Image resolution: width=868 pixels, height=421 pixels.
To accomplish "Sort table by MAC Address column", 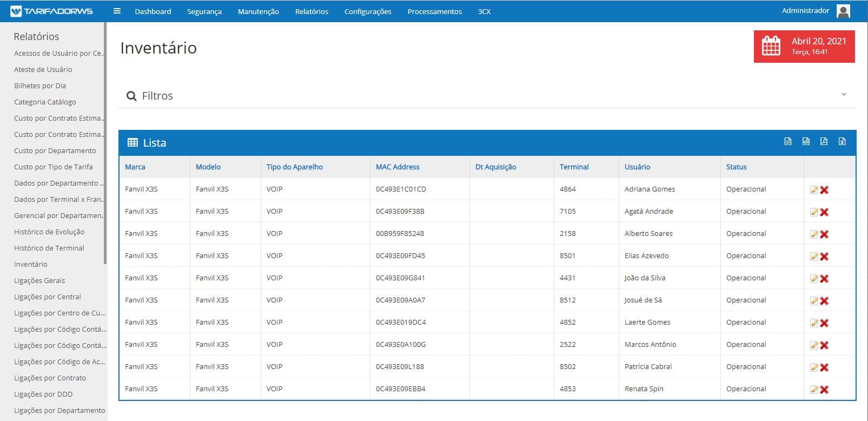I will click(x=397, y=167).
